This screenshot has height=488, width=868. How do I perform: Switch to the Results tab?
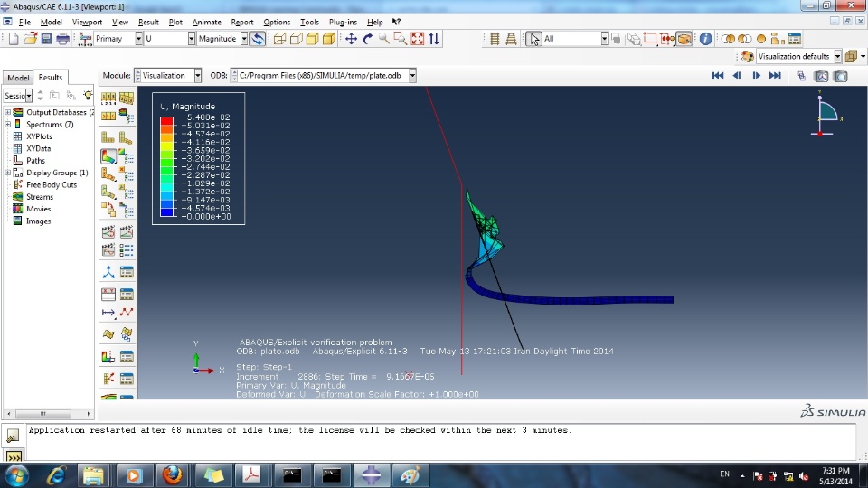click(51, 78)
